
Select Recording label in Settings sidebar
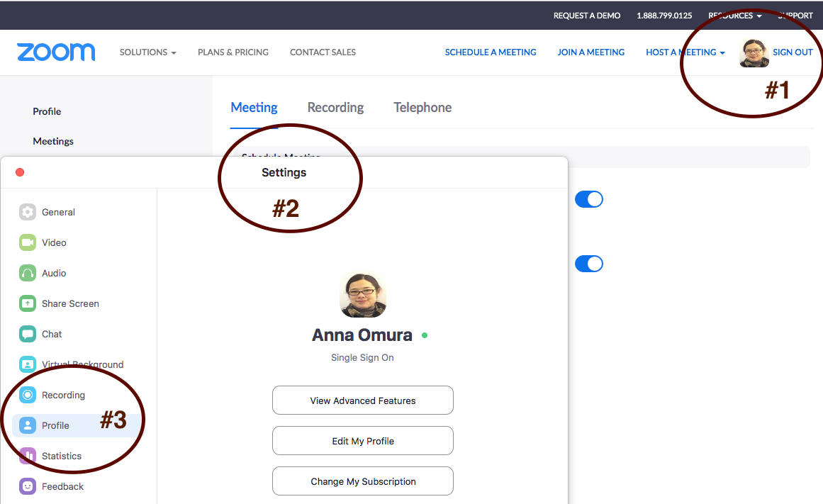click(64, 395)
